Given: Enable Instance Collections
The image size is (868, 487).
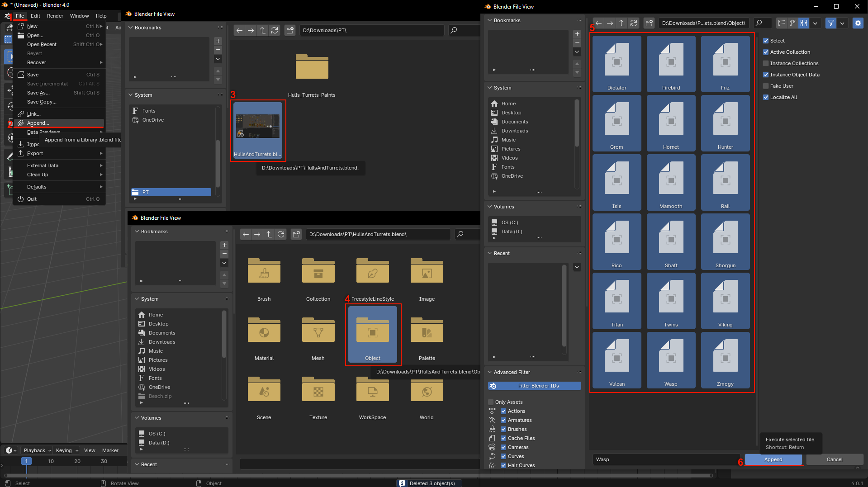Looking at the screenshot, I should point(766,63).
